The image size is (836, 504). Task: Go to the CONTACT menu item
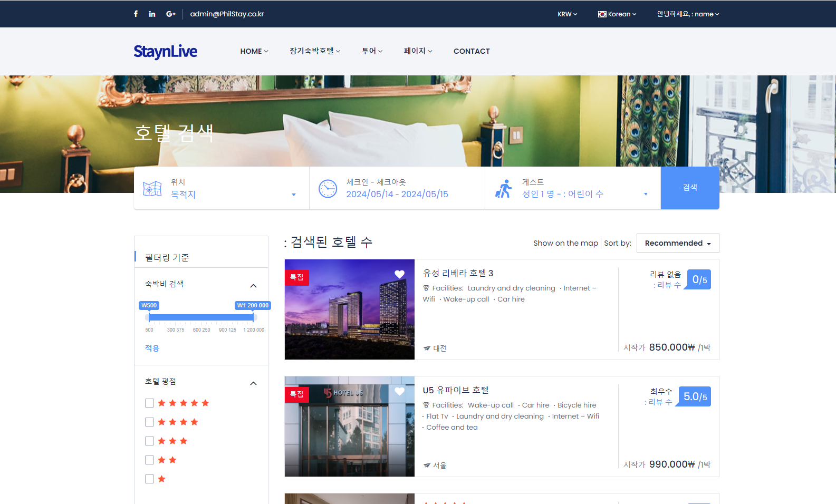tap(472, 51)
